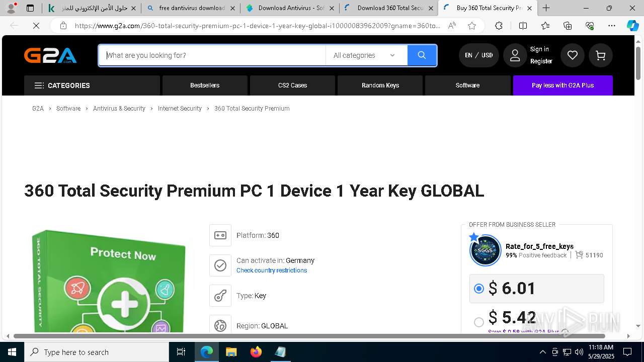
Task: Click the vertical page scrollbar
Action: [x=638, y=63]
